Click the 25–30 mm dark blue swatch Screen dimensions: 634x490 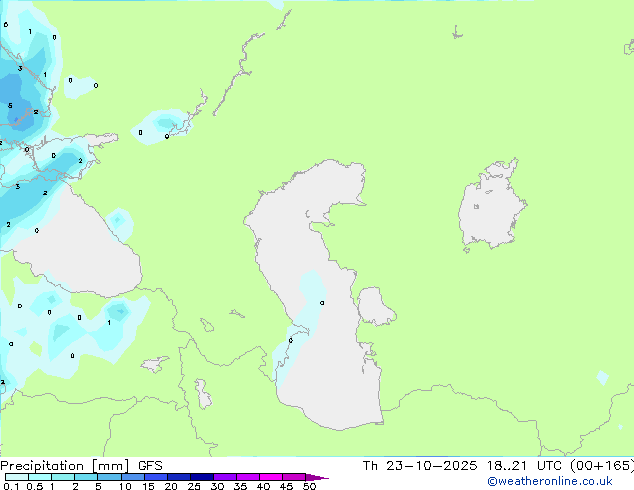point(201,477)
